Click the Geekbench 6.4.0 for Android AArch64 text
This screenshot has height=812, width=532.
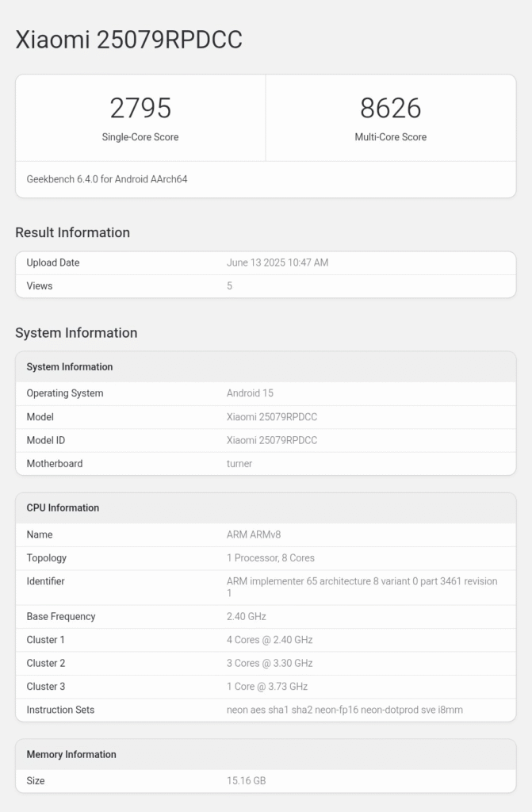point(107,179)
